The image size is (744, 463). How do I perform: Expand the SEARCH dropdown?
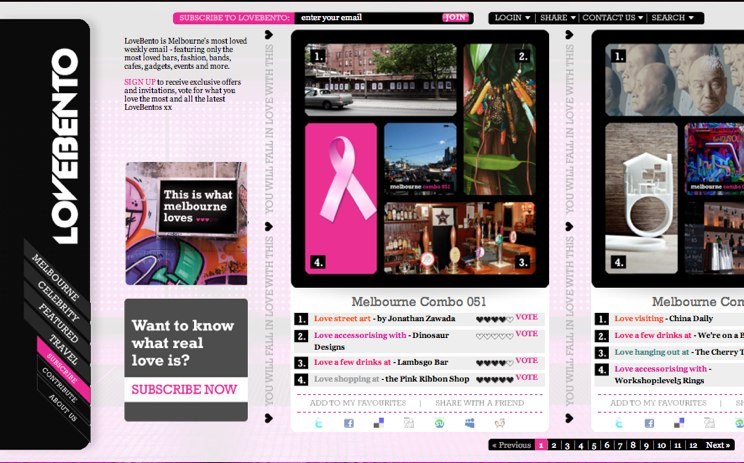[672, 18]
